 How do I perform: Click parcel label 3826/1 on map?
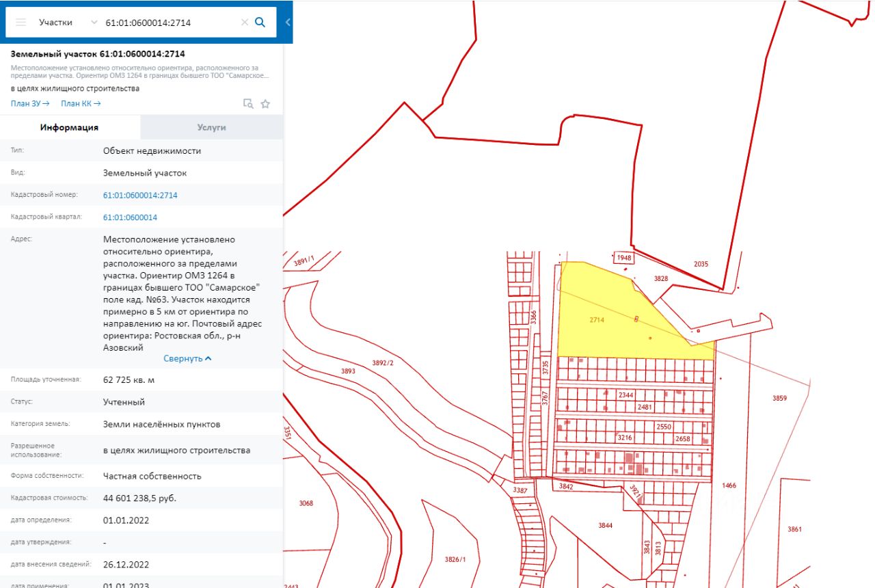tap(455, 559)
